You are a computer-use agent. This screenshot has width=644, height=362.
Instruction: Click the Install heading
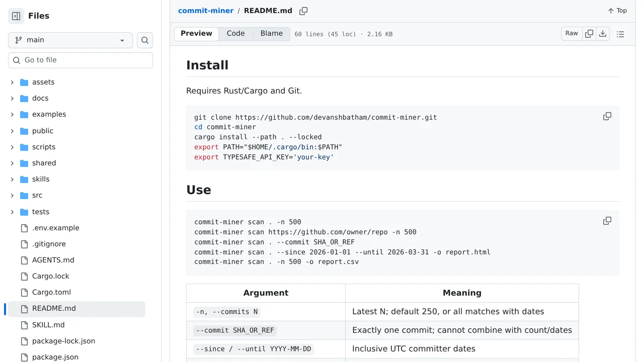click(x=207, y=65)
